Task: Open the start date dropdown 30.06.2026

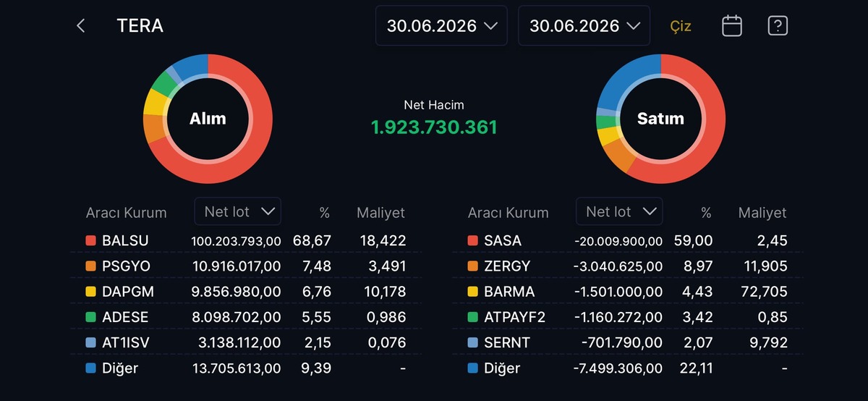Action: coord(441,26)
